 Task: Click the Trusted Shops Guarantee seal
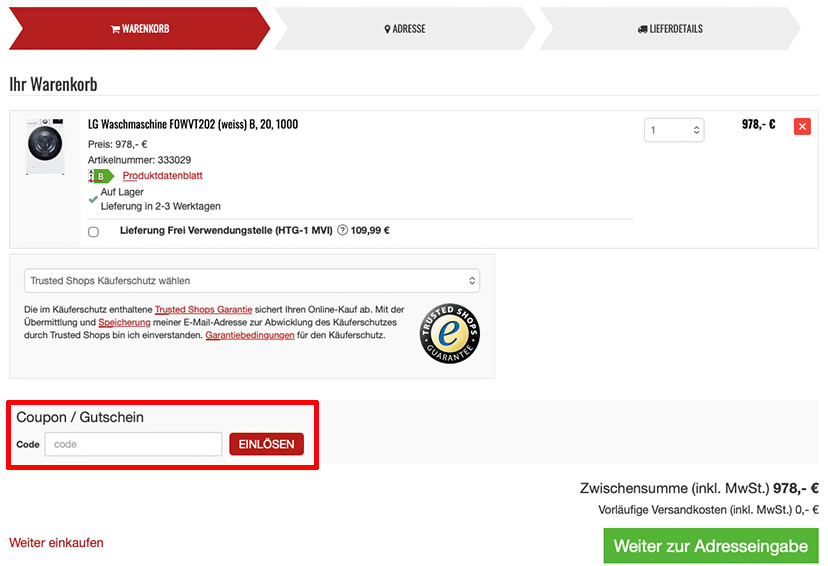click(449, 334)
